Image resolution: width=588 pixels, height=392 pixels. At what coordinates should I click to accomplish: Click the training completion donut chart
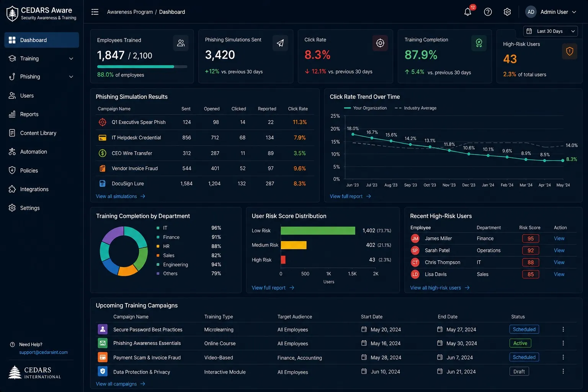pyautogui.click(x=124, y=251)
